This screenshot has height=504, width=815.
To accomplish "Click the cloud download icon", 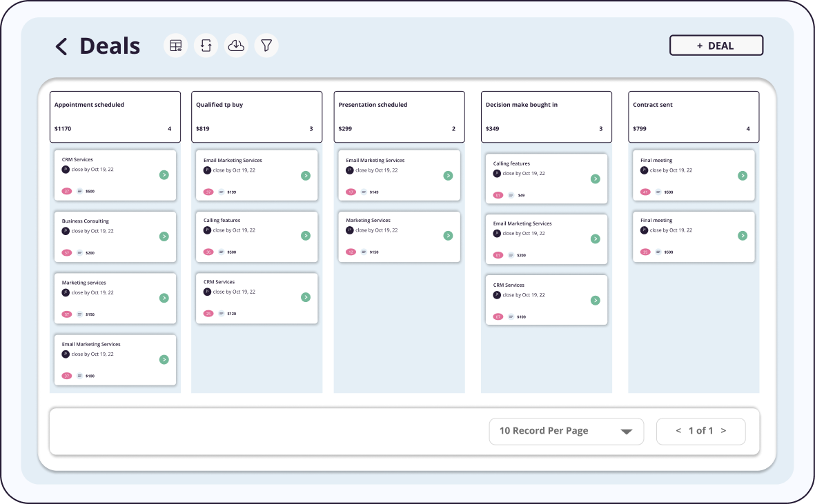I will pos(236,46).
